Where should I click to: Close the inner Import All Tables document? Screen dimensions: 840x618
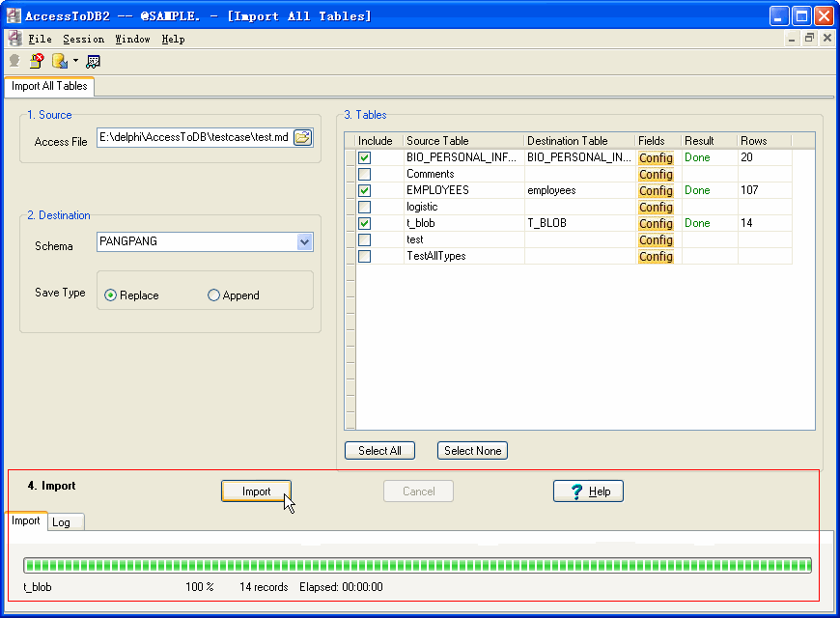click(827, 38)
